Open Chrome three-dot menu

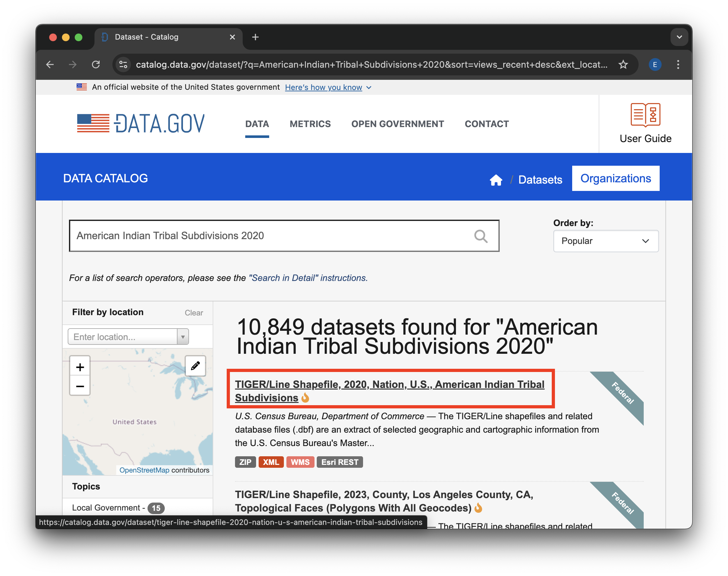click(678, 64)
